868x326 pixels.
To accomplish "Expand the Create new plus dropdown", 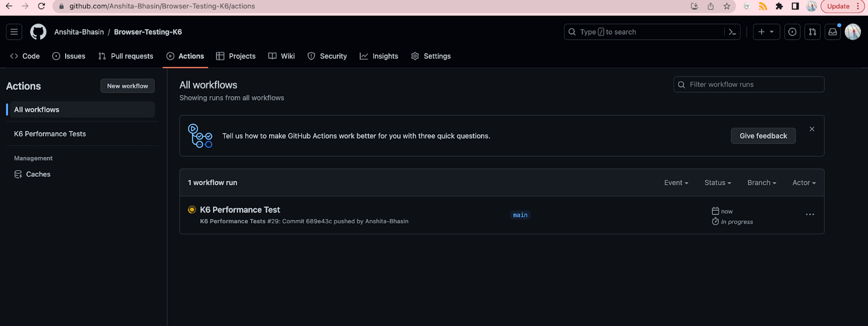I will 766,32.
